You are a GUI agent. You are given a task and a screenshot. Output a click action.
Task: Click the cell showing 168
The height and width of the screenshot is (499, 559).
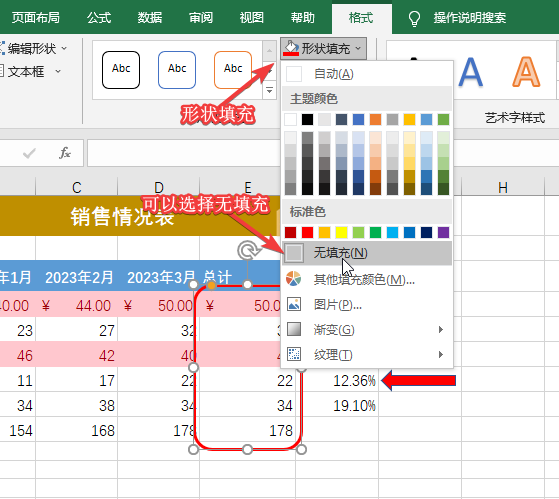[x=76, y=430]
